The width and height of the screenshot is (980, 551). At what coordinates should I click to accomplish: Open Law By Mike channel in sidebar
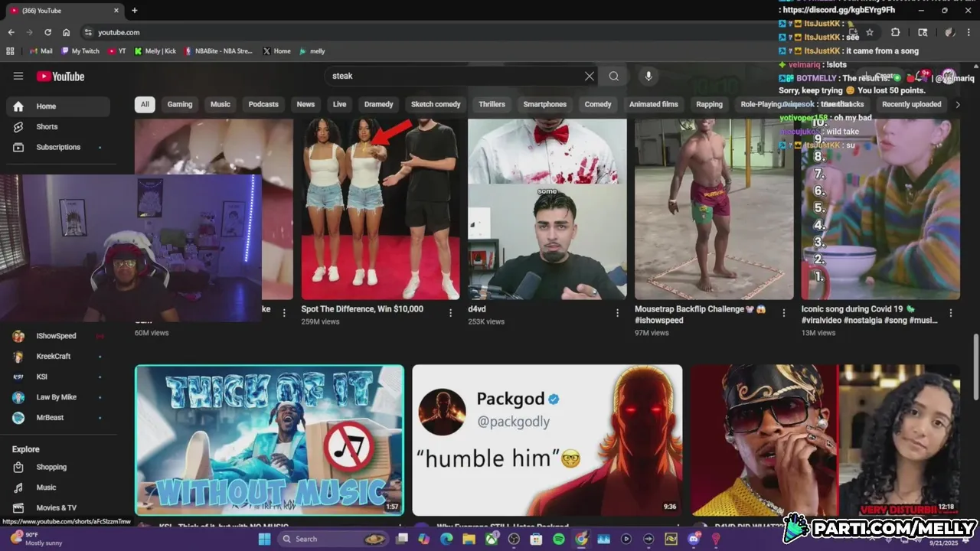[x=58, y=397]
